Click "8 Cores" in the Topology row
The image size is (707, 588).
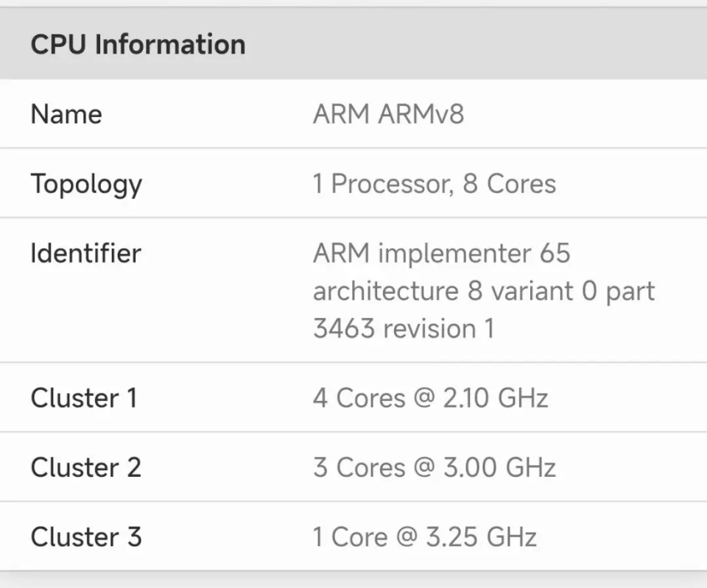pyautogui.click(x=509, y=184)
